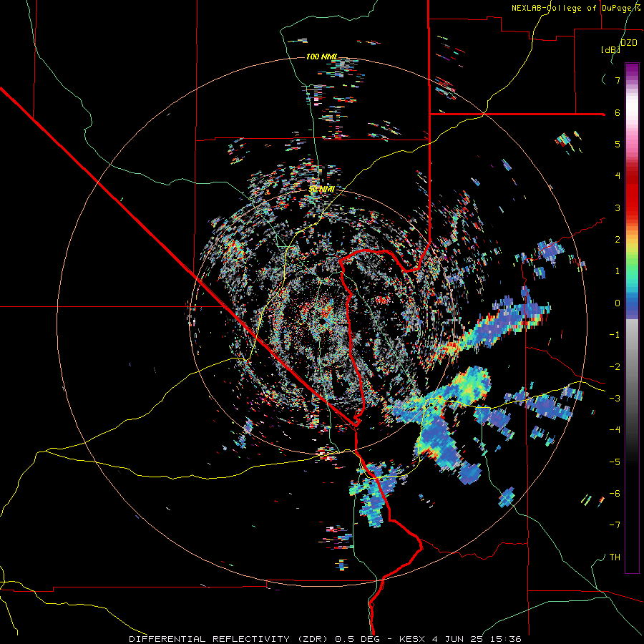This screenshot has width=644, height=644.
Task: Click the 'DZD' product label at top right
Action: (629, 43)
